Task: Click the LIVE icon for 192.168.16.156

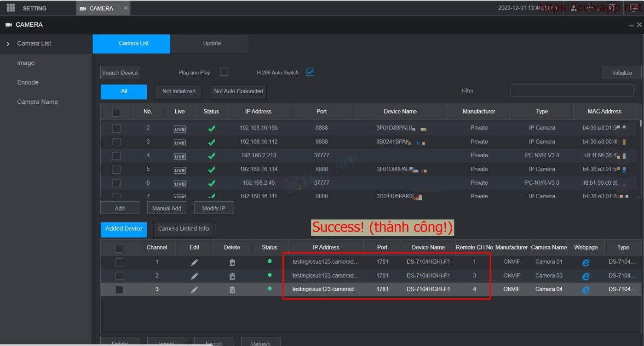Action: tap(179, 129)
